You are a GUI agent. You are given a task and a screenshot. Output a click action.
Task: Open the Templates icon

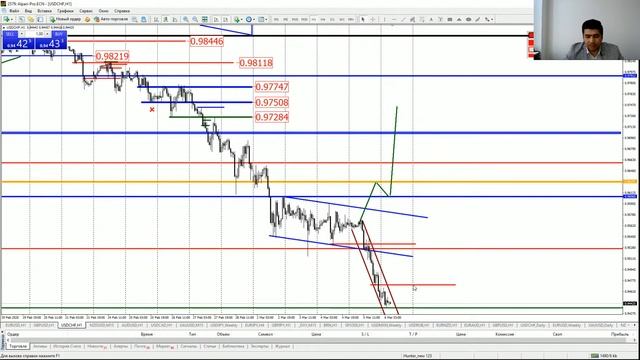click(x=261, y=19)
